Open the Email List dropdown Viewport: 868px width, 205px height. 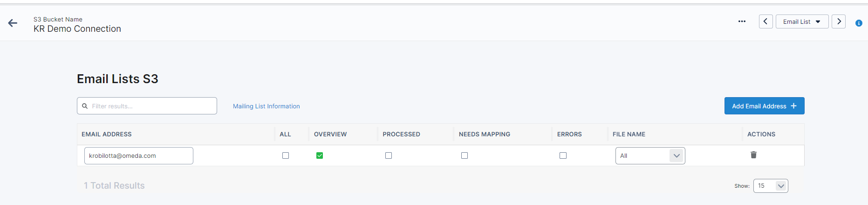pos(802,21)
